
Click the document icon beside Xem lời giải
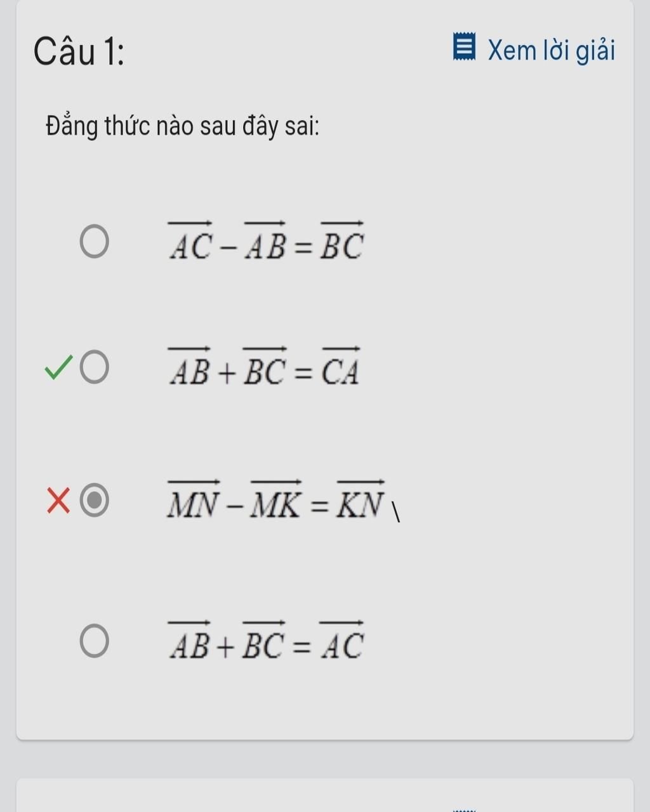[x=464, y=48]
